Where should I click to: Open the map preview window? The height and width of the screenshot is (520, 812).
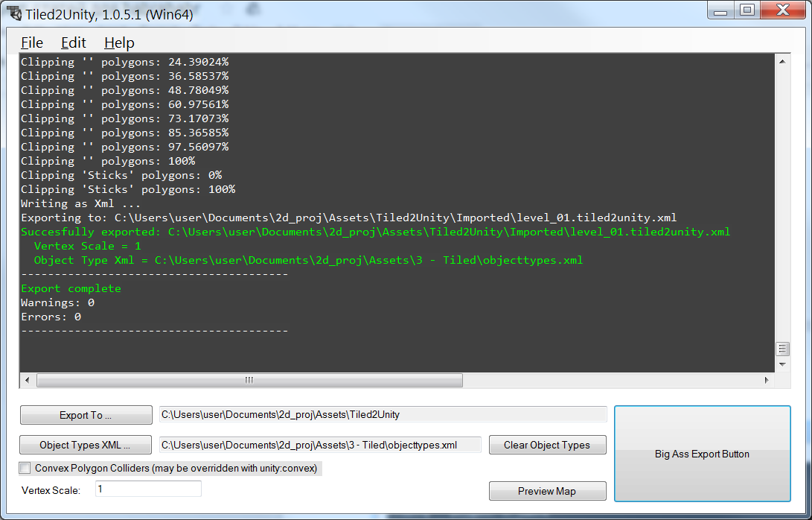tap(547, 491)
